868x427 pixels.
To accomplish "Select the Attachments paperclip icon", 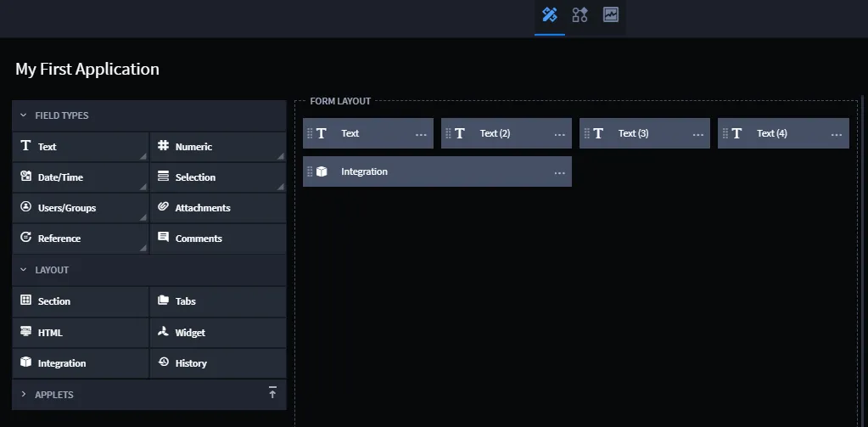I will (163, 206).
